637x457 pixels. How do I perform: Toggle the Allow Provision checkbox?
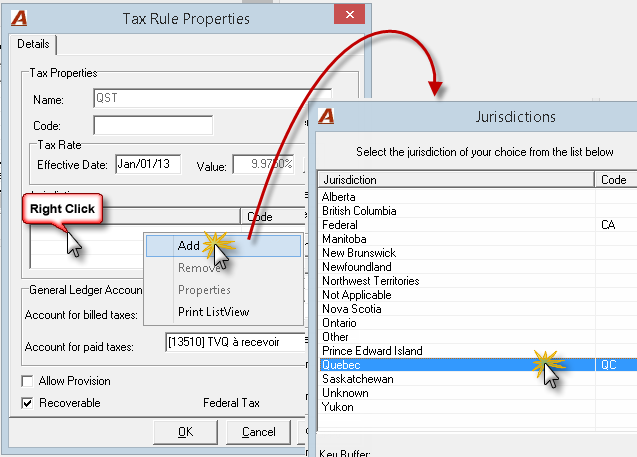pyautogui.click(x=27, y=381)
